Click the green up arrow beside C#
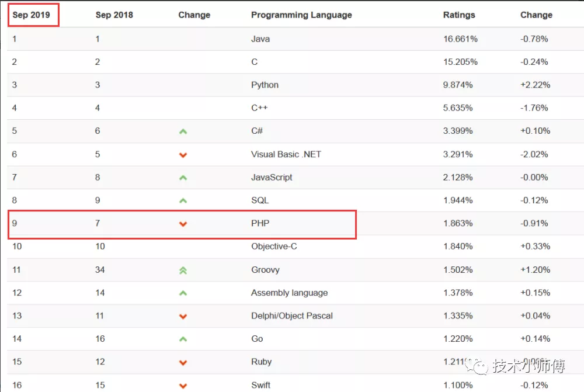584x392 pixels. [183, 131]
